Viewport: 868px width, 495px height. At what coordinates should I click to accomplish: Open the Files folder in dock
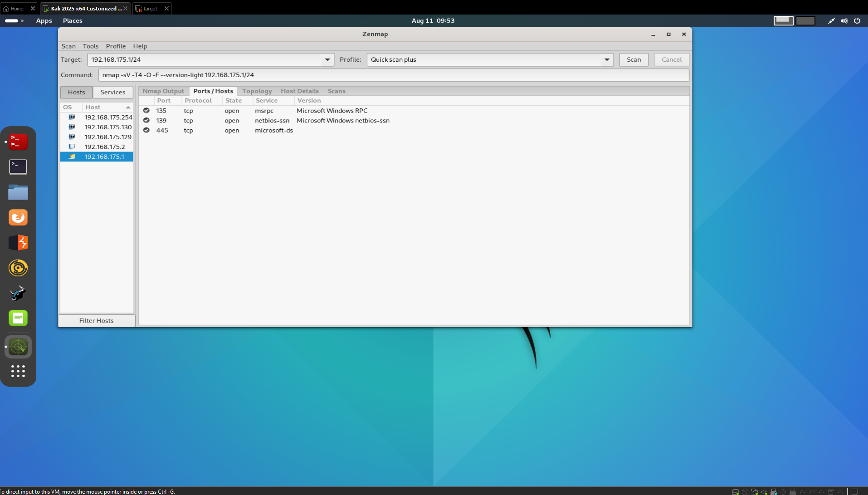tap(18, 192)
